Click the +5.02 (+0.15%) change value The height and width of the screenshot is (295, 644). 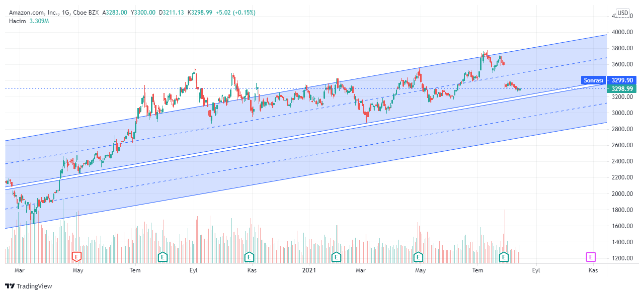(236, 13)
